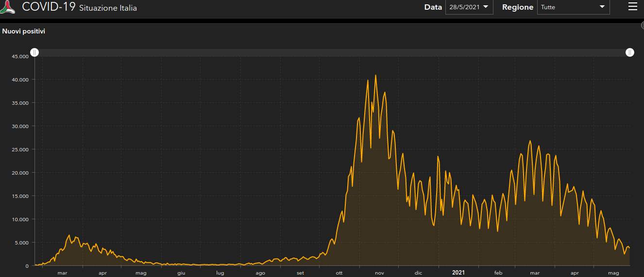Open the Data date dropdown showing 28/5/2021
The height and width of the screenshot is (277, 644).
tap(469, 7)
